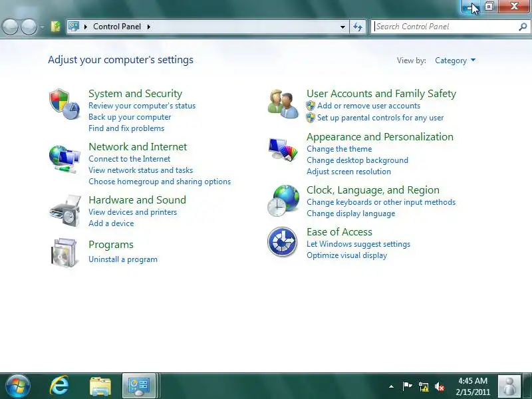Click the shield beside Set up parental controls
The width and height of the screenshot is (532, 399).
[311, 118]
